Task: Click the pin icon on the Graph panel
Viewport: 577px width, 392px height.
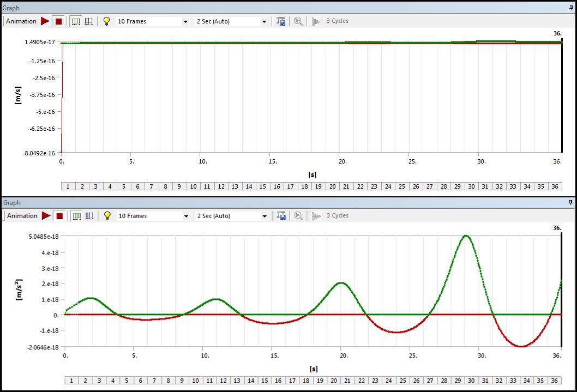Action: coord(570,7)
